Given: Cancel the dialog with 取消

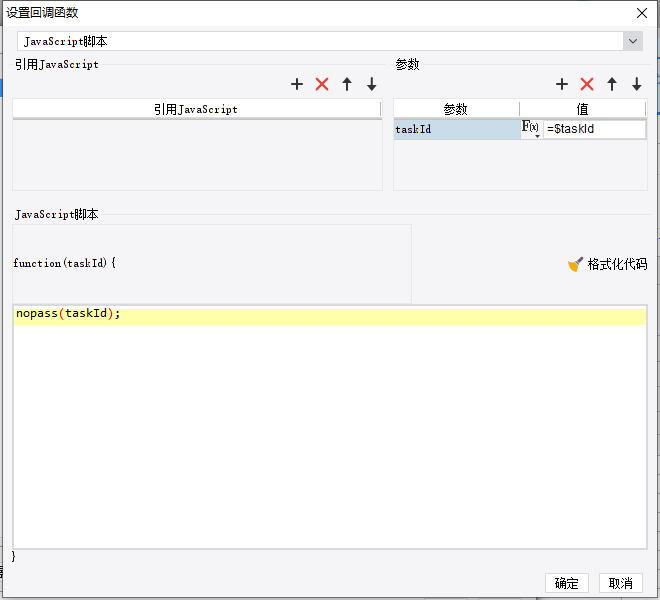Looking at the screenshot, I should [x=621, y=583].
